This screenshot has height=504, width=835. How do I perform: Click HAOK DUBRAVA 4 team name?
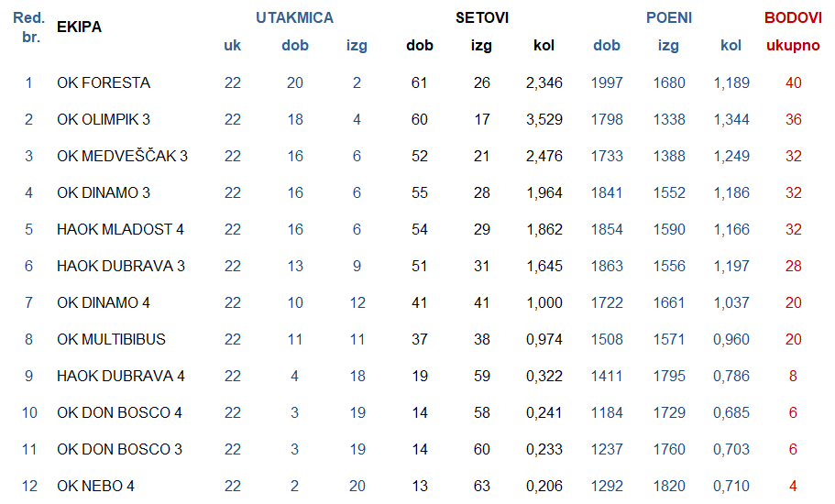coord(121,377)
